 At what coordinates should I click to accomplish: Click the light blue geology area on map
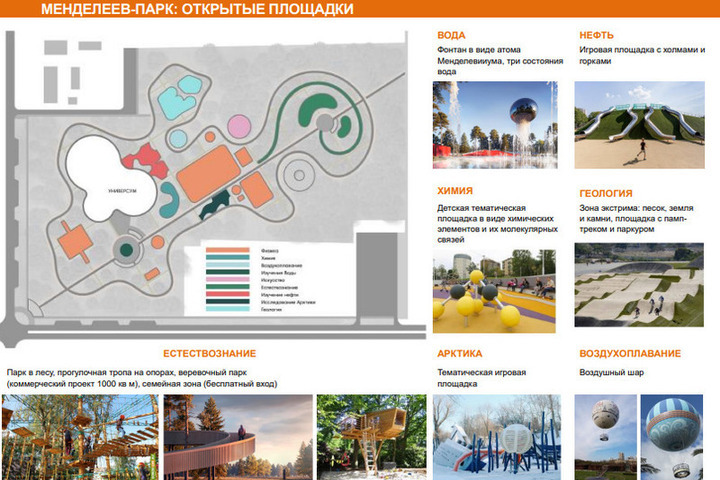pyautogui.click(x=180, y=98)
